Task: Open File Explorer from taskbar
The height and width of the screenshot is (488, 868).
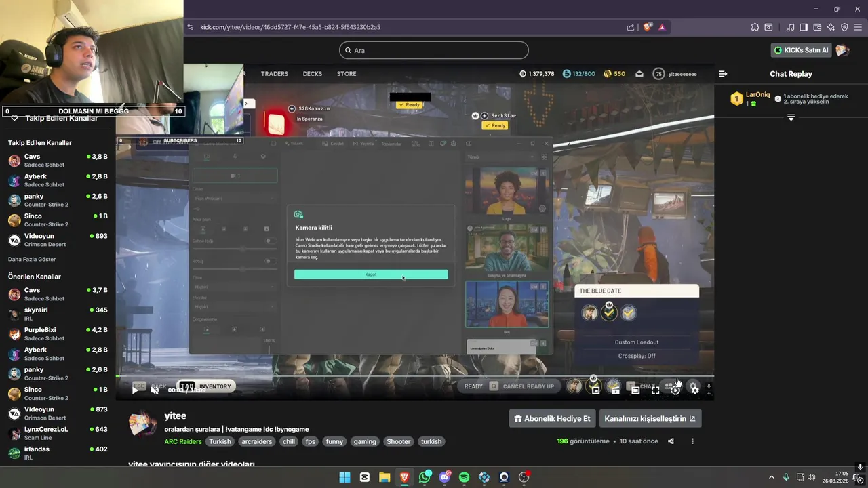Action: click(x=384, y=477)
